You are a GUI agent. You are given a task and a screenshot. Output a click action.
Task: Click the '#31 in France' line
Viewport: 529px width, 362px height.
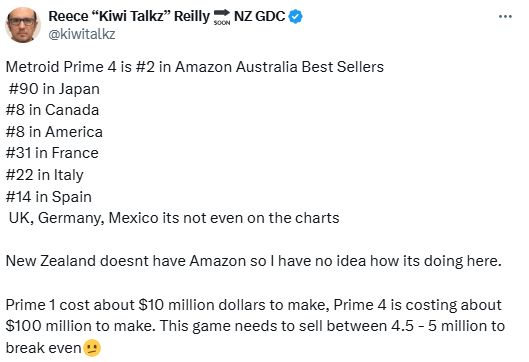coord(52,153)
